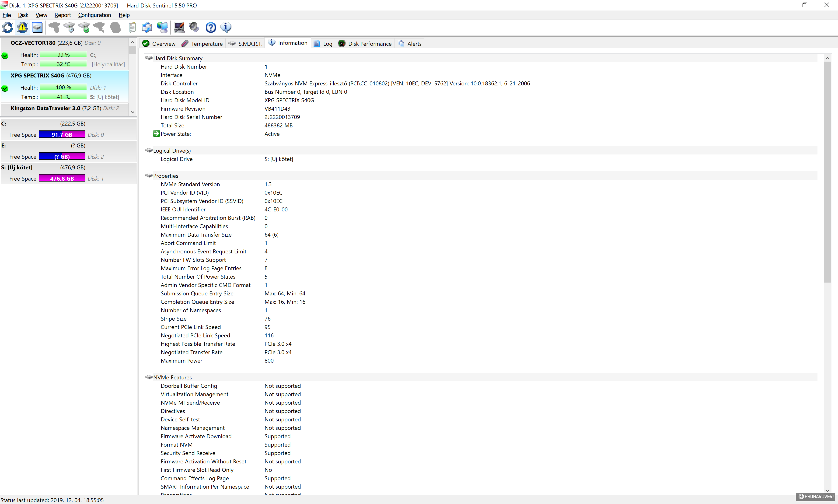Click the 99 % health bar of OCZ-VECTOR180

(x=63, y=55)
